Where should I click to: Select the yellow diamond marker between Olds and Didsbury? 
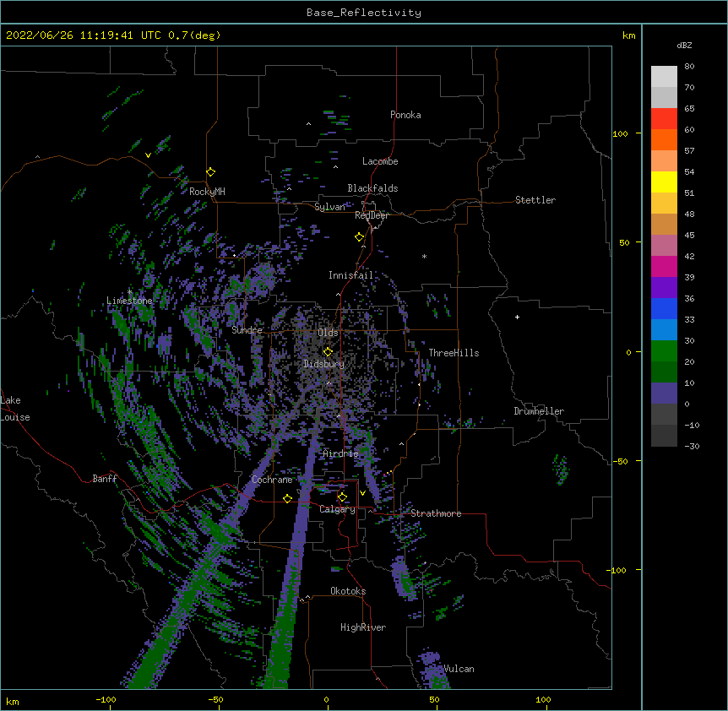(x=328, y=352)
